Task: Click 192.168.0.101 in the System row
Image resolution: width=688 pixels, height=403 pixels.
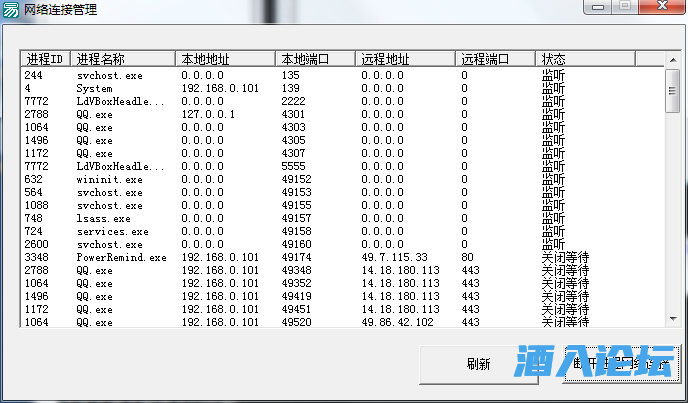Action: click(220, 88)
